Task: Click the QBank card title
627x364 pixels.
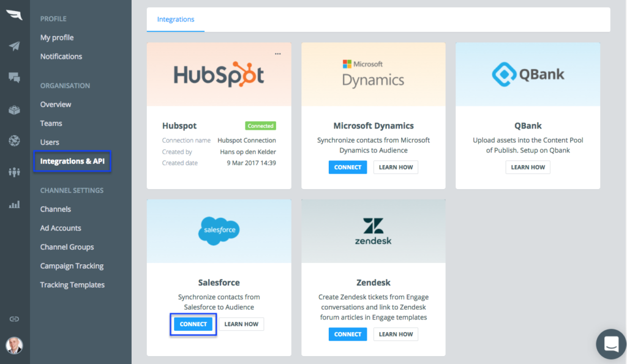Action: coord(528,126)
